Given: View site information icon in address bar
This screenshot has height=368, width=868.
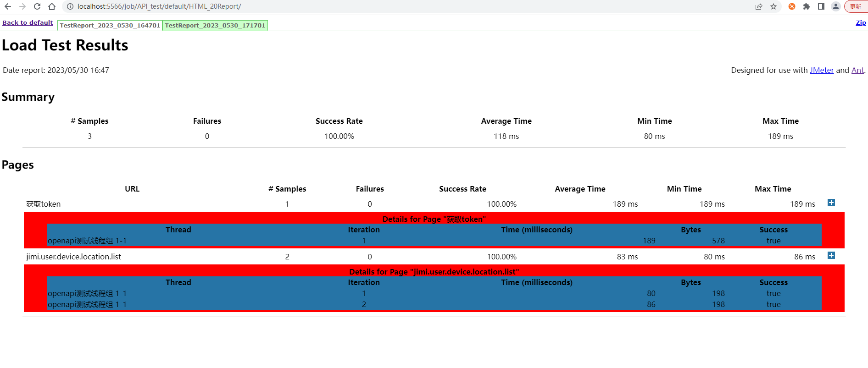Looking at the screenshot, I should (x=70, y=6).
